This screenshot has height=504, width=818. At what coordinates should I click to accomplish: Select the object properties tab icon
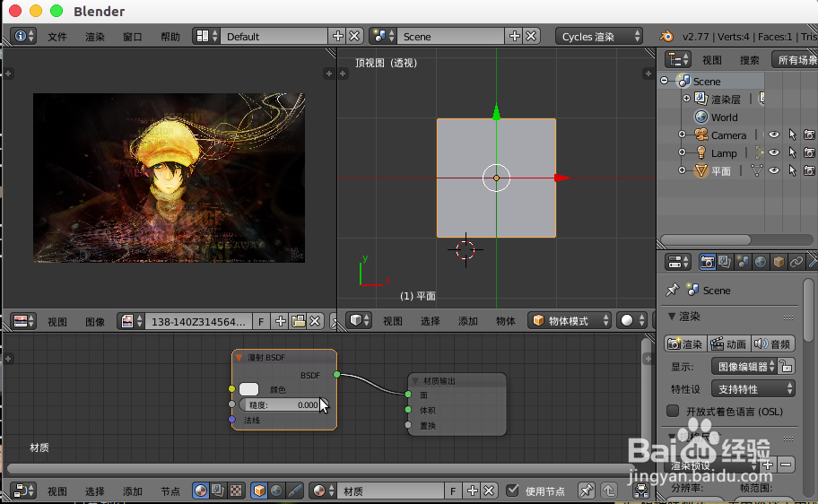tap(779, 261)
